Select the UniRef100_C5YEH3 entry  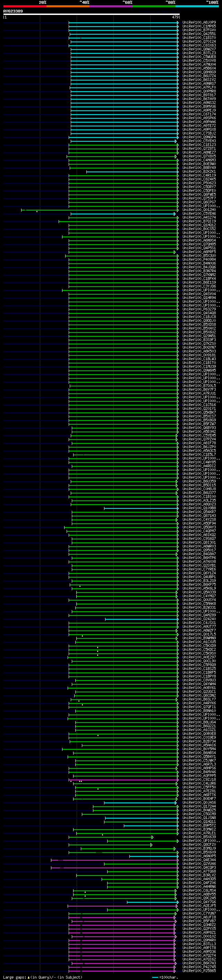click(x=199, y=141)
